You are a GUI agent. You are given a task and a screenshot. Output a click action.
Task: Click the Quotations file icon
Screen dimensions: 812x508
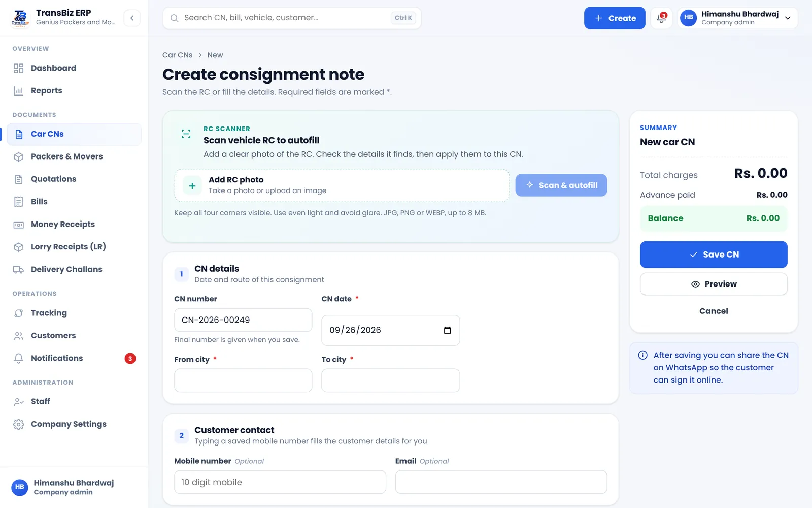pos(19,179)
